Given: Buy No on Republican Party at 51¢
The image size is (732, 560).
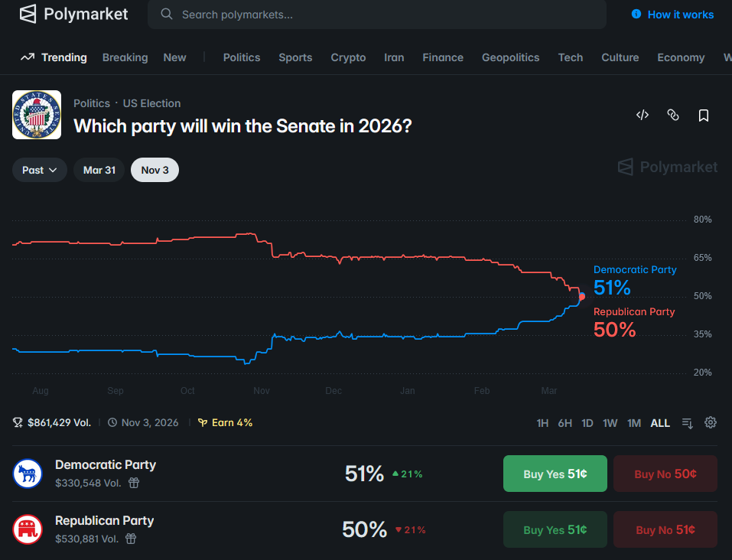Looking at the screenshot, I should pyautogui.click(x=665, y=529).
